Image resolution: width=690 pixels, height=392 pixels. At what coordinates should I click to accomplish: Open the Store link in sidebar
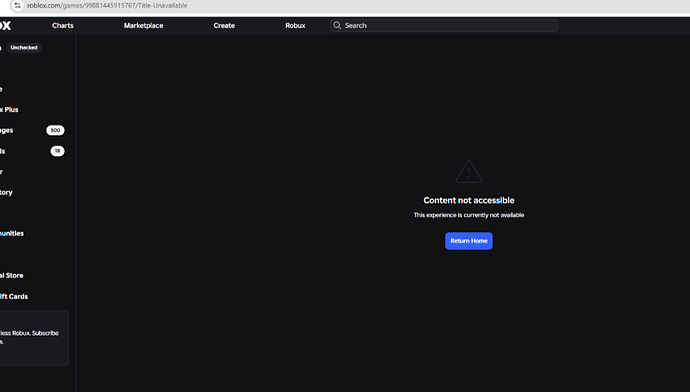pos(11,275)
